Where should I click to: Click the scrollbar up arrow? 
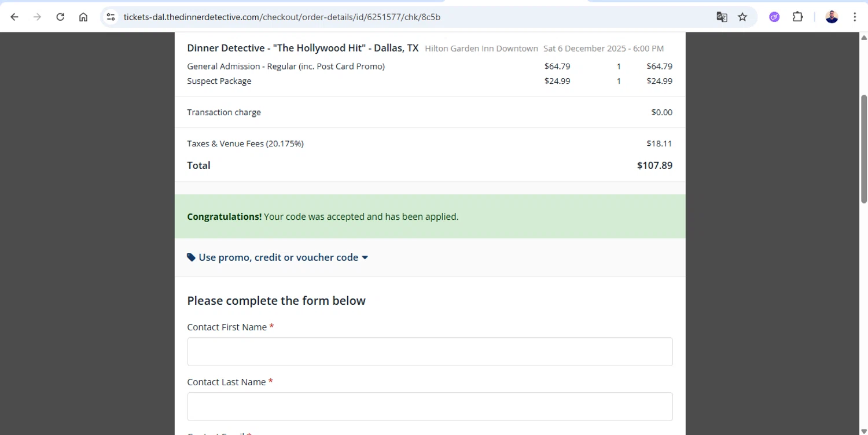[x=863, y=37]
